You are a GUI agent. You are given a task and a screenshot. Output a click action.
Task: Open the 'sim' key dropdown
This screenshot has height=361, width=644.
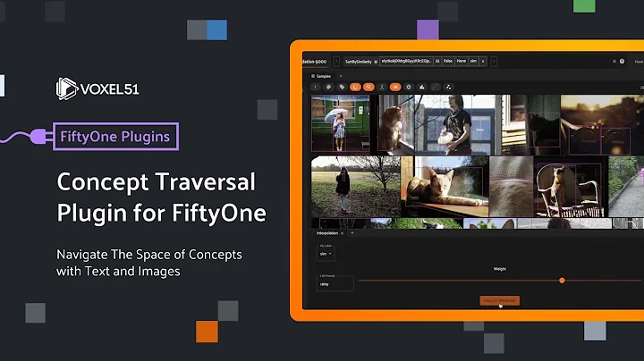click(326, 254)
